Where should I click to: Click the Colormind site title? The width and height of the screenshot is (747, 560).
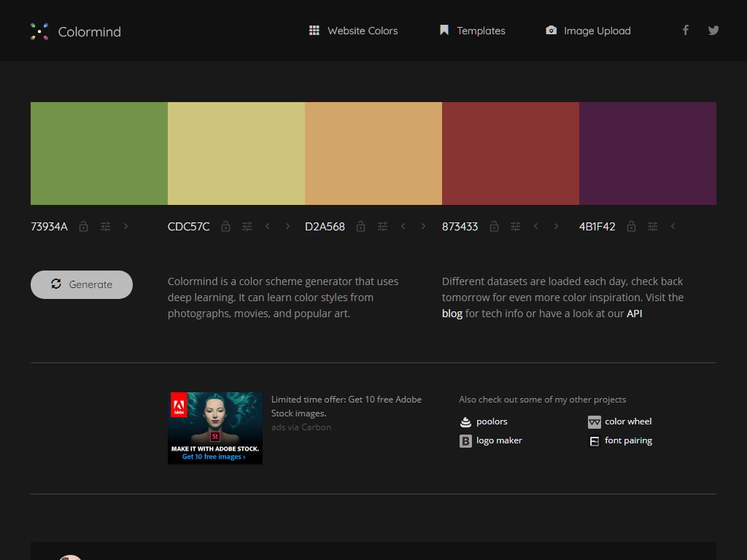click(x=90, y=32)
